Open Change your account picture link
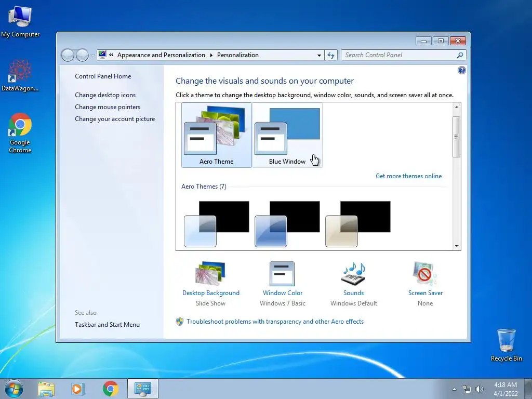The image size is (532, 399). point(115,119)
